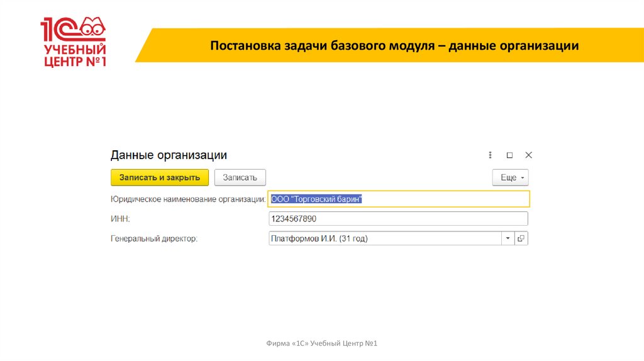Viewport: 644px width, 361px height.
Task: Click the Юридическое наименование организации label
Action: click(x=187, y=199)
